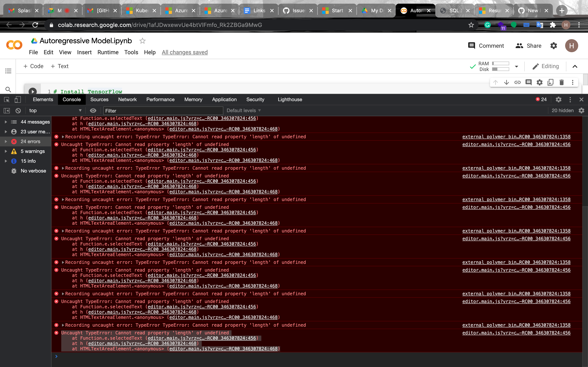Viewport: 588px width, 367px height.
Task: Copy a link to the cell
Action: [518, 82]
